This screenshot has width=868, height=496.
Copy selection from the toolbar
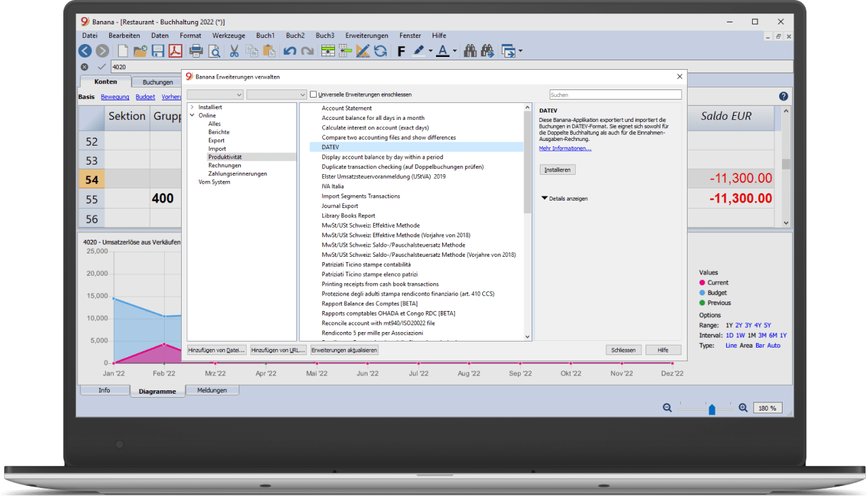252,51
